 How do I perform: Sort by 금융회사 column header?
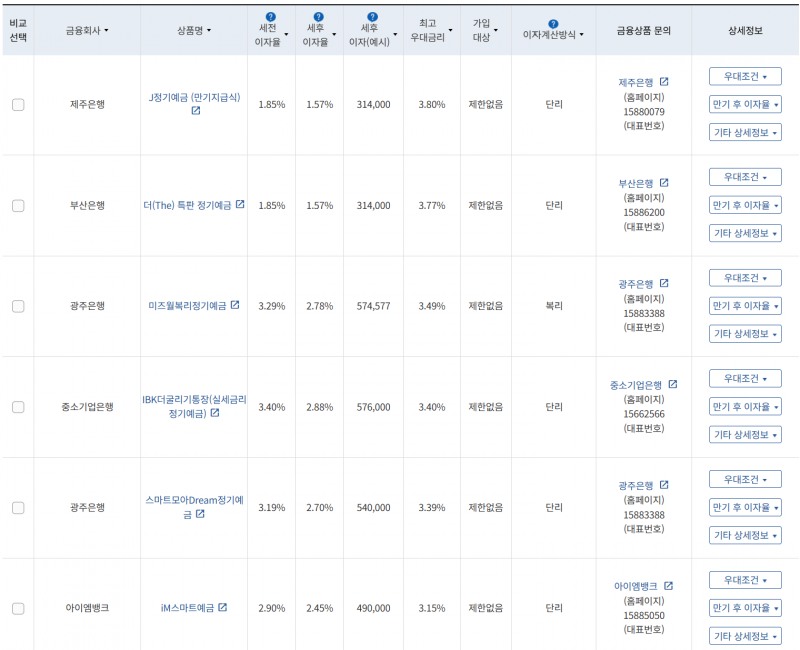[87, 31]
